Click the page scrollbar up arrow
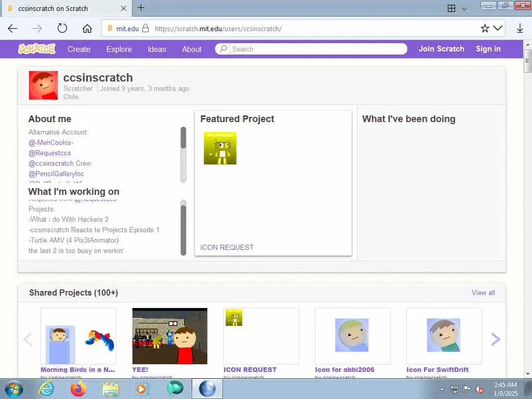This screenshot has width=532, height=399. pyautogui.click(x=527, y=45)
